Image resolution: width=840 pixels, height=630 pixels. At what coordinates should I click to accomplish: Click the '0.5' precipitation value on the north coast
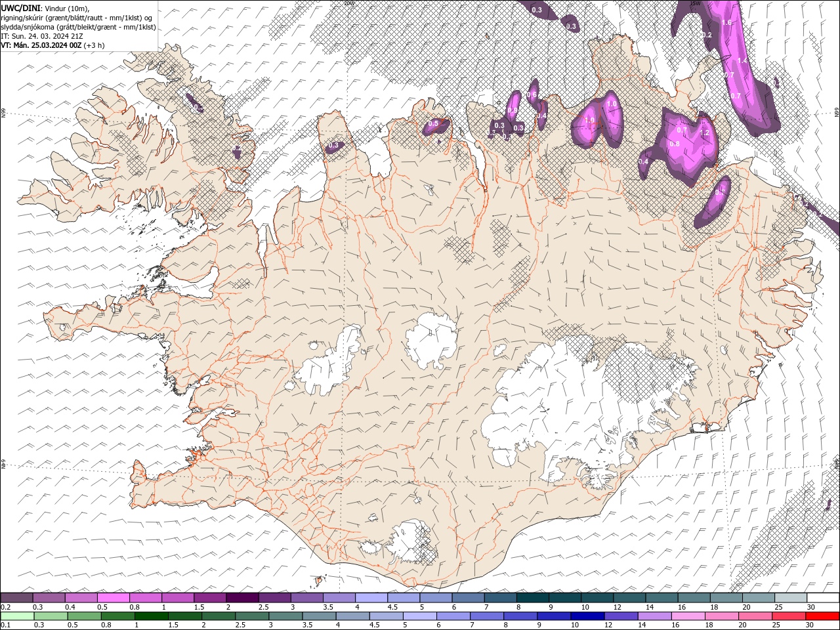click(x=433, y=123)
